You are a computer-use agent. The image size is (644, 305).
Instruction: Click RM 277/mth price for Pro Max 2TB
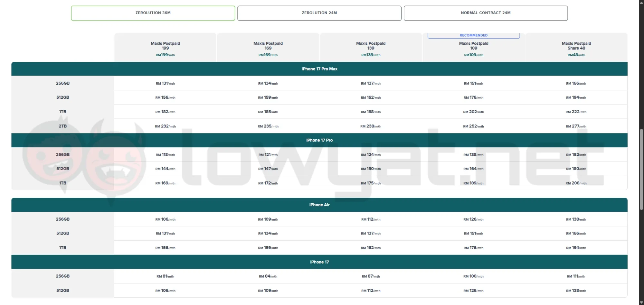pyautogui.click(x=576, y=126)
